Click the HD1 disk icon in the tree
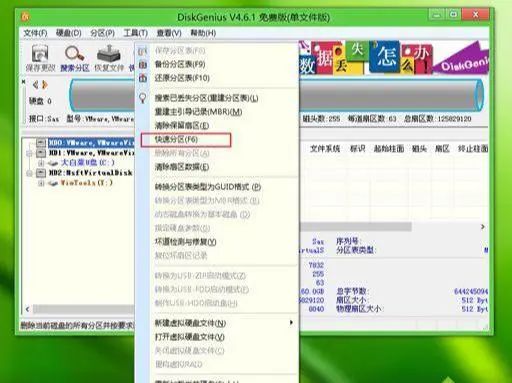The width and height of the screenshot is (512, 383). pos(41,153)
